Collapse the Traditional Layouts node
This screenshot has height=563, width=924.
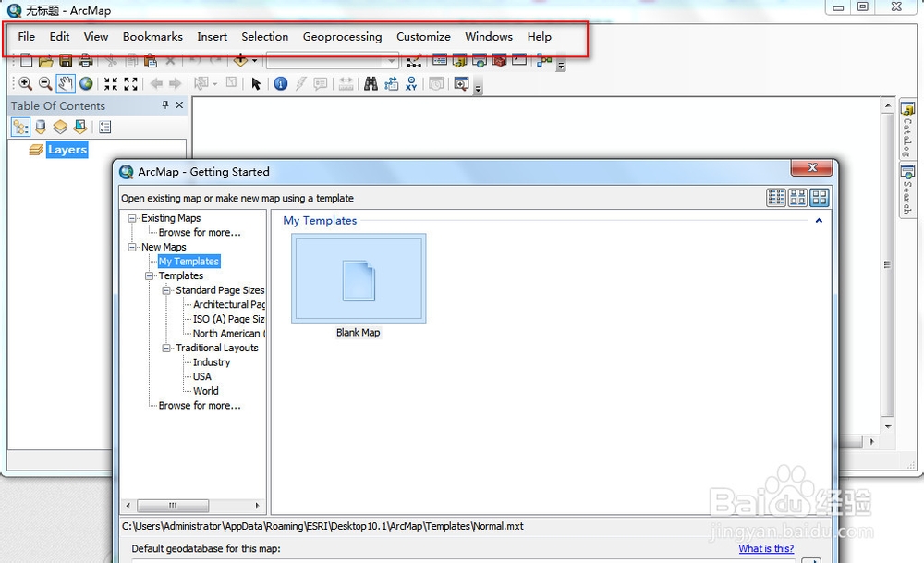[x=166, y=348]
